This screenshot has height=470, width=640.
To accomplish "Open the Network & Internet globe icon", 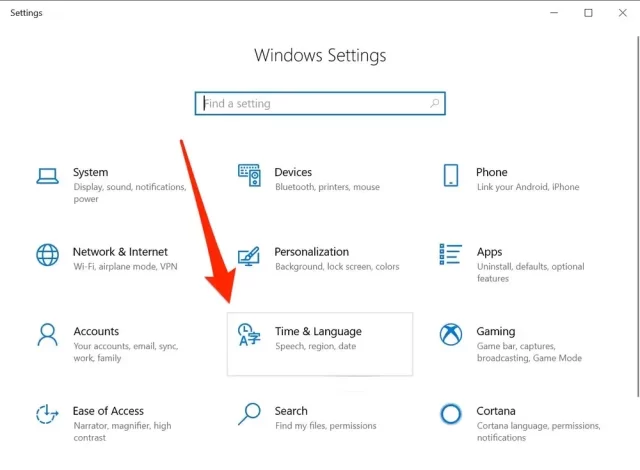I will [47, 255].
